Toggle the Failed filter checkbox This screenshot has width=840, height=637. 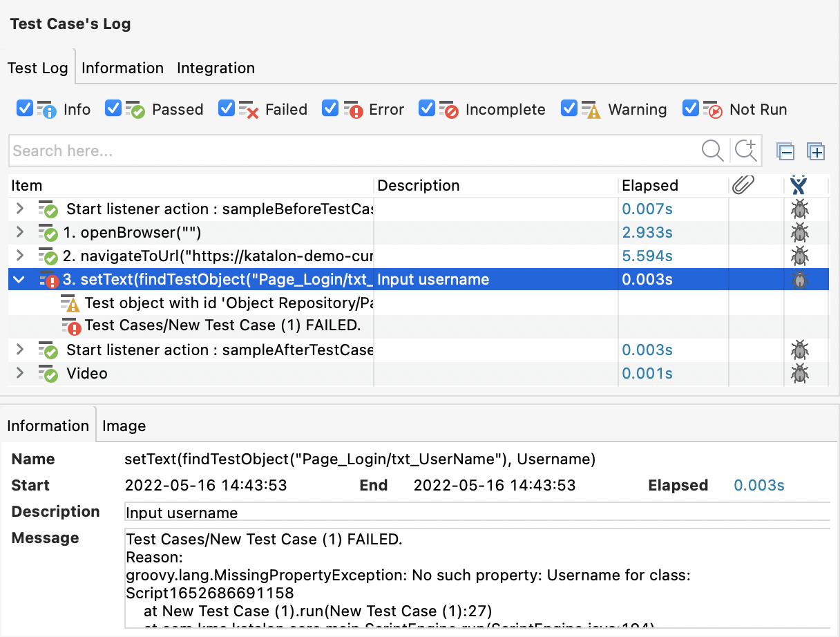(227, 108)
